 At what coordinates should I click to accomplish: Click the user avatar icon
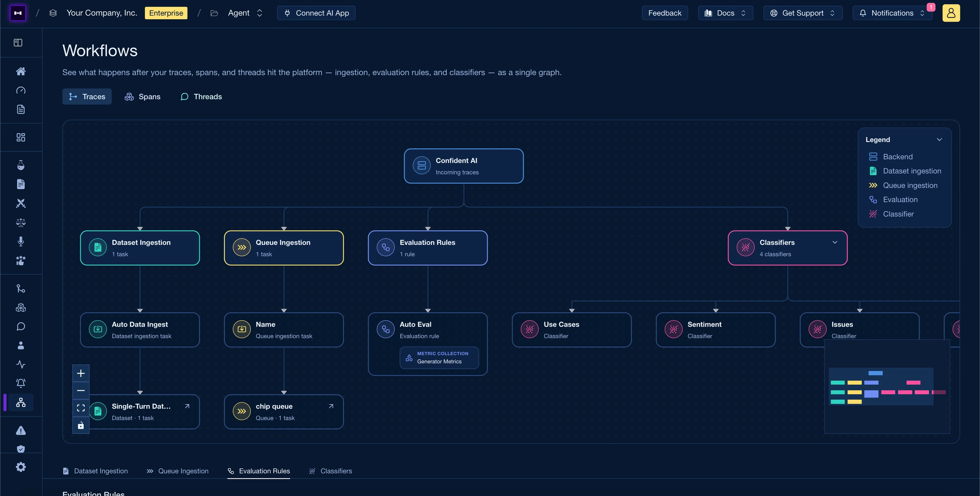(x=951, y=13)
